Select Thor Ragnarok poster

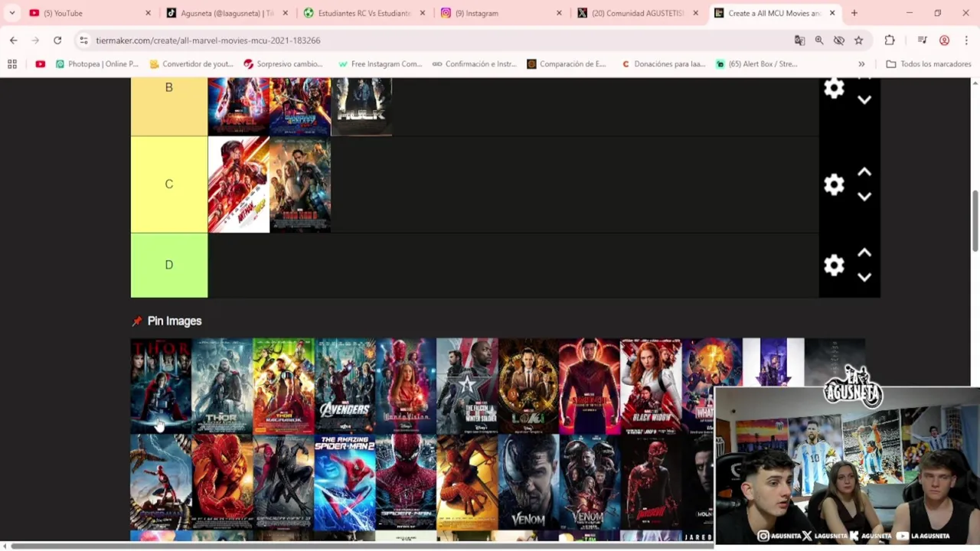click(x=283, y=386)
